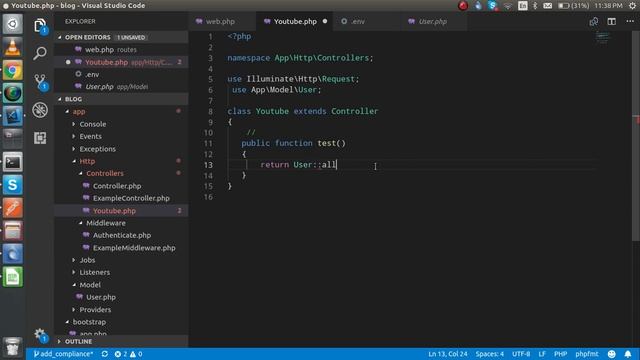This screenshot has width=640, height=360.
Task: Close the unsaved Youtube.php tab dot
Action: click(325, 21)
